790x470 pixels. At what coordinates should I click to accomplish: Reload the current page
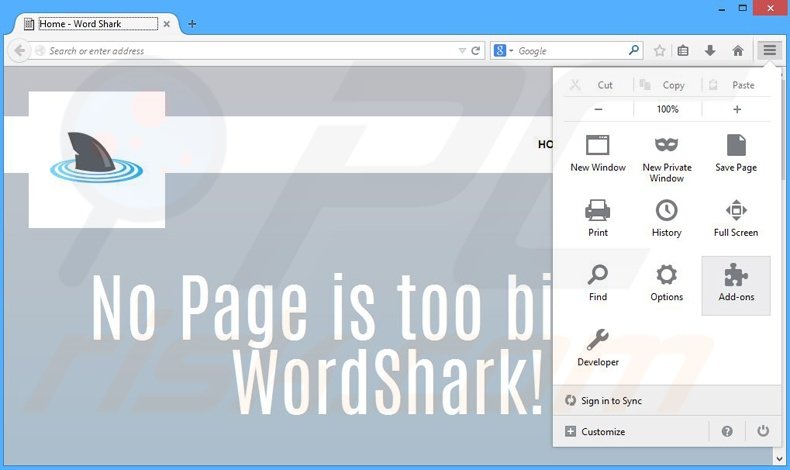[475, 51]
